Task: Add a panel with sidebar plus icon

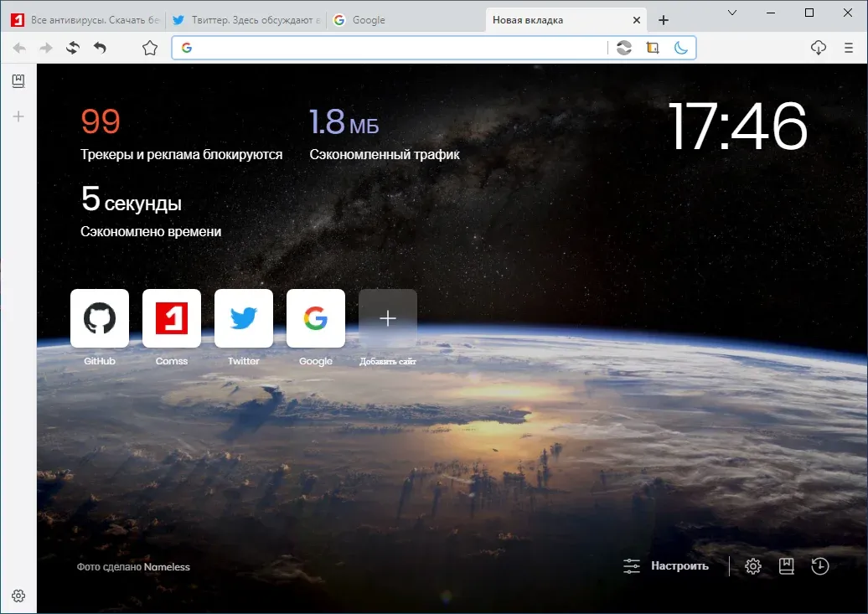Action: pyautogui.click(x=18, y=116)
